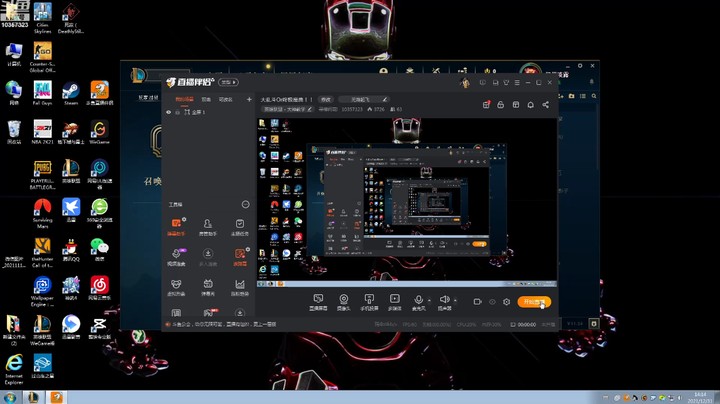Open the layout grid icon in the header

[x=516, y=105]
